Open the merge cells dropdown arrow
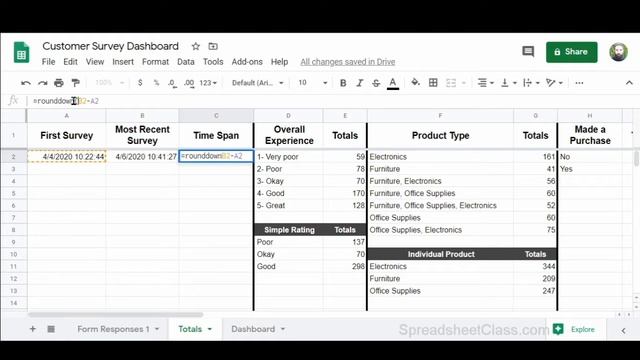 pyautogui.click(x=464, y=83)
